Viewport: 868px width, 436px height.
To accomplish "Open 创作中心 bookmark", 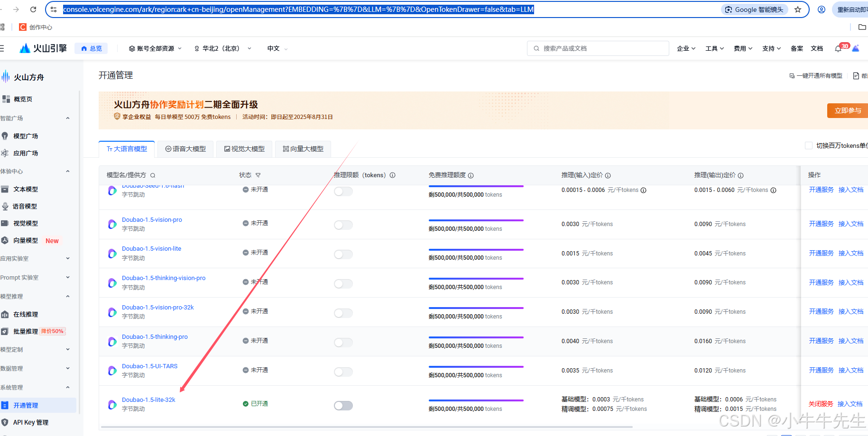I will pyautogui.click(x=36, y=27).
